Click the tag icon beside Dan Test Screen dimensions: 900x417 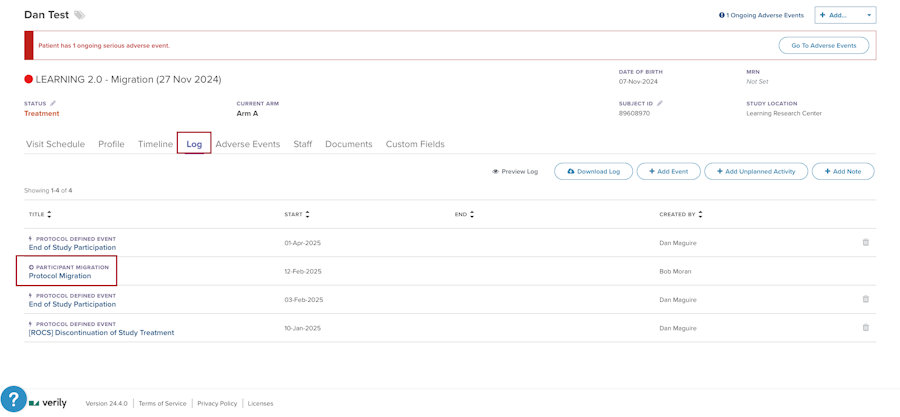[79, 15]
